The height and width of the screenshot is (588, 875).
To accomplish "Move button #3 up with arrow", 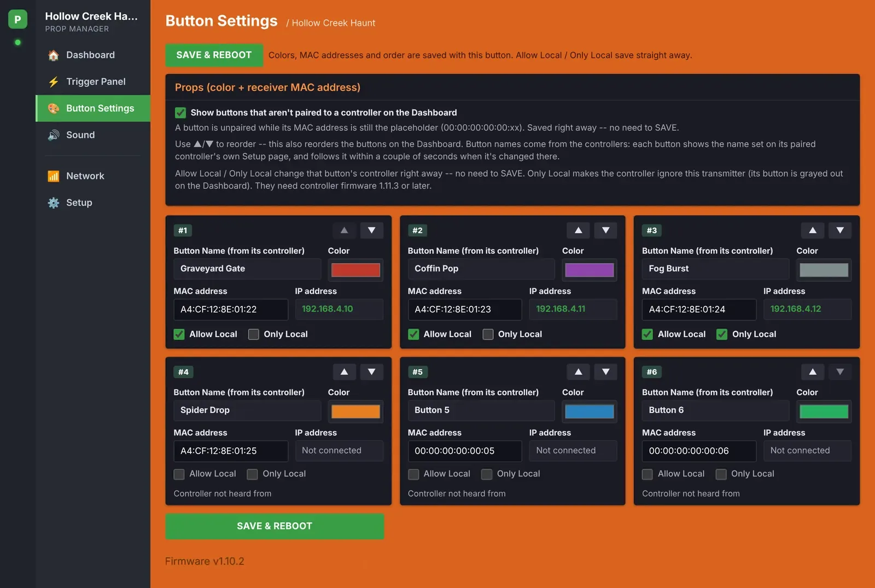I will tap(813, 230).
